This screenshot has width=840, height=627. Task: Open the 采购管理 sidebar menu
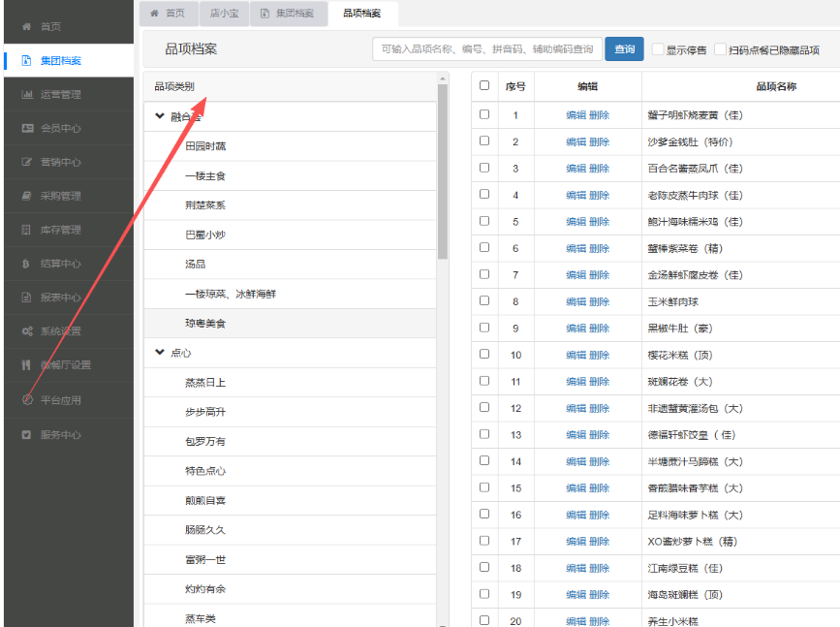tap(60, 197)
